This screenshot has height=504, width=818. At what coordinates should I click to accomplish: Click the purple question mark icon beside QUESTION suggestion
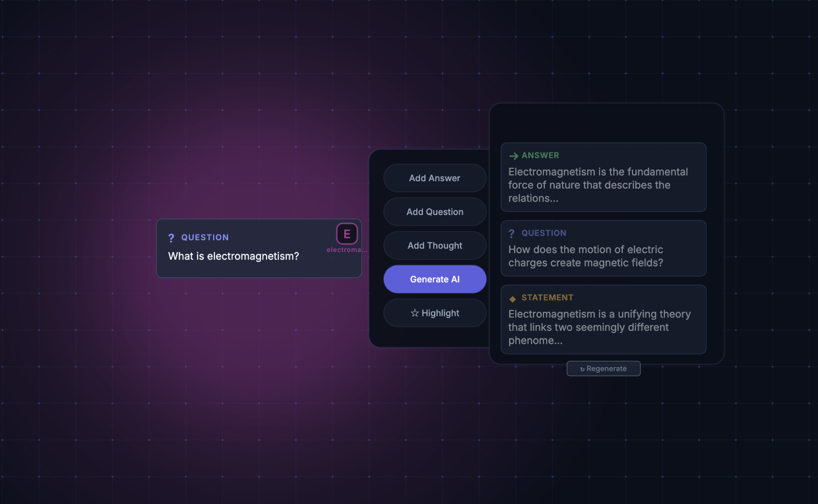512,233
